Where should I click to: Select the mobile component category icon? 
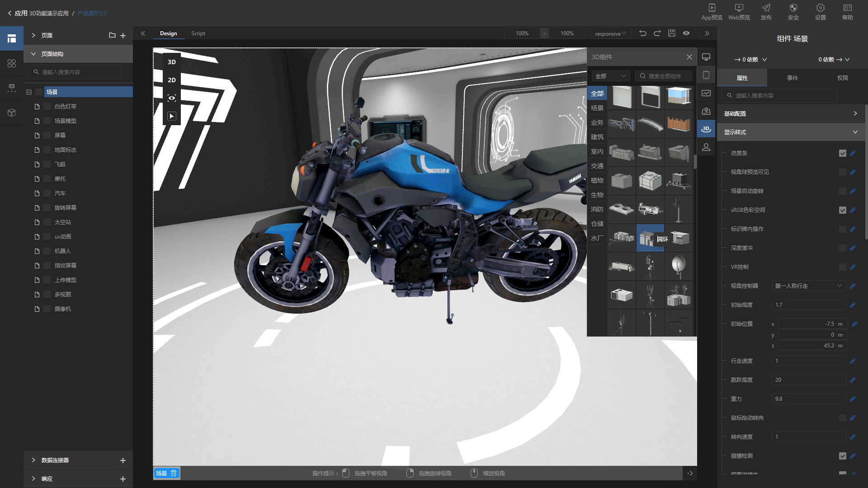click(x=706, y=75)
